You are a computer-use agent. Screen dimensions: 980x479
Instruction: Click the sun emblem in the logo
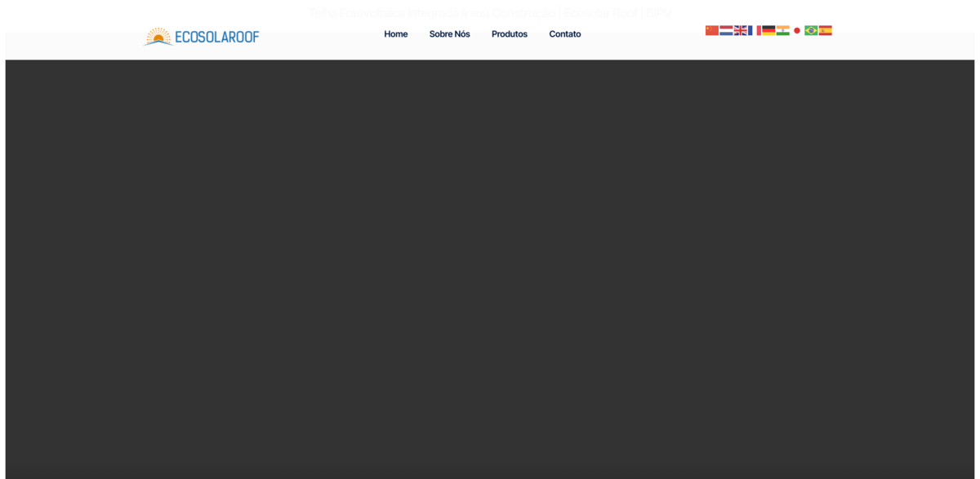[158, 36]
